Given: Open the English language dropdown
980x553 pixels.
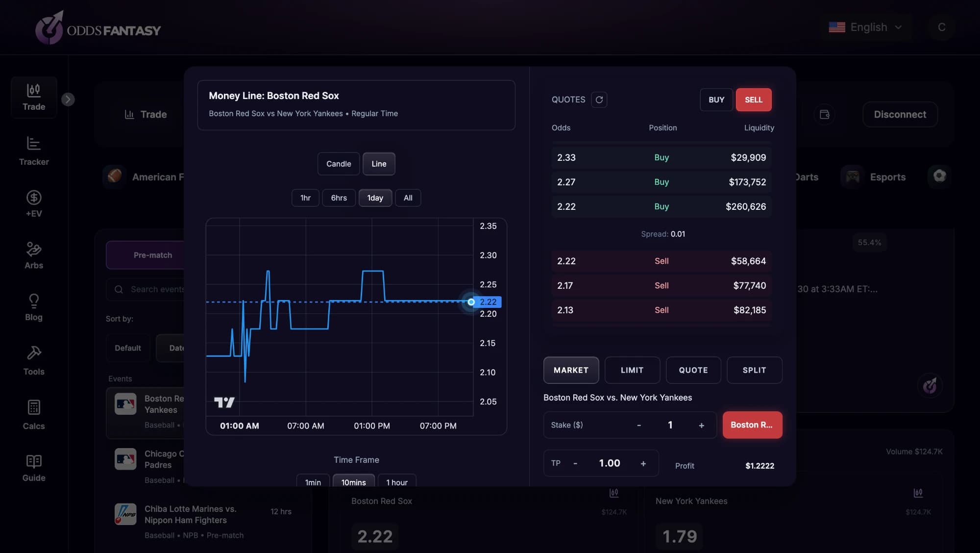Looking at the screenshot, I should (866, 27).
